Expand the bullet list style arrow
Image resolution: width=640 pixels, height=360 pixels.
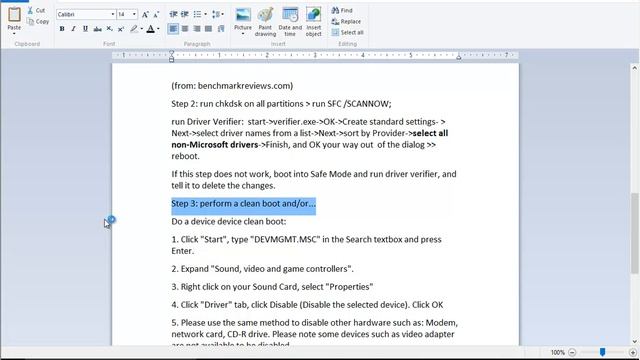(205, 15)
